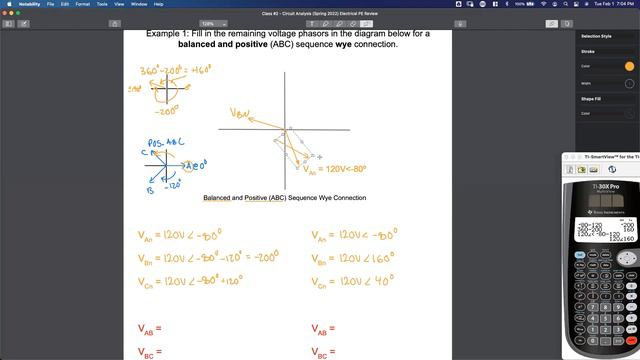This screenshot has width=640, height=360.
Task: Click the calculator display screen
Action: click(x=606, y=229)
